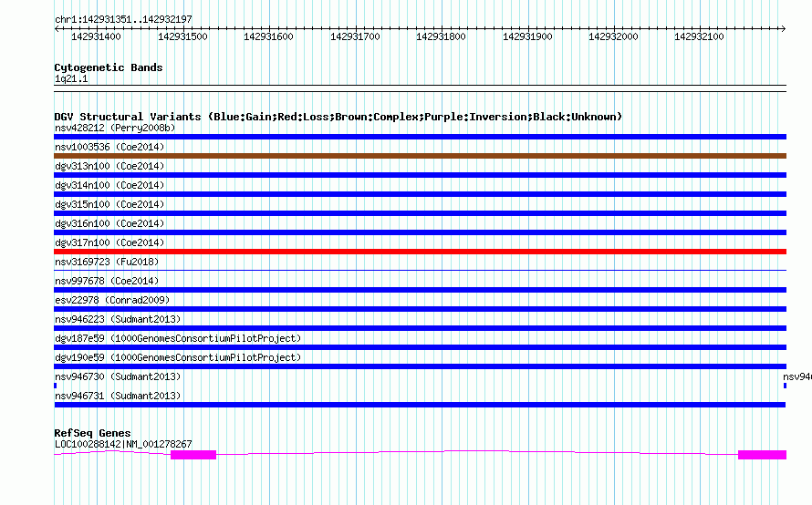Image resolution: width=812 pixels, height=505 pixels.
Task: Select the blue bar under nsv997678
Action: click(420, 290)
